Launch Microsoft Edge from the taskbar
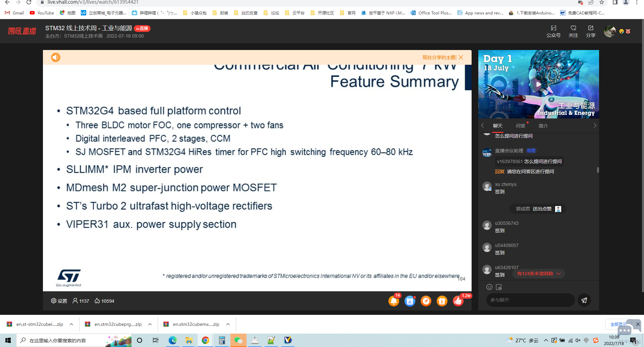The width and height of the screenshot is (644, 347). 172,340
